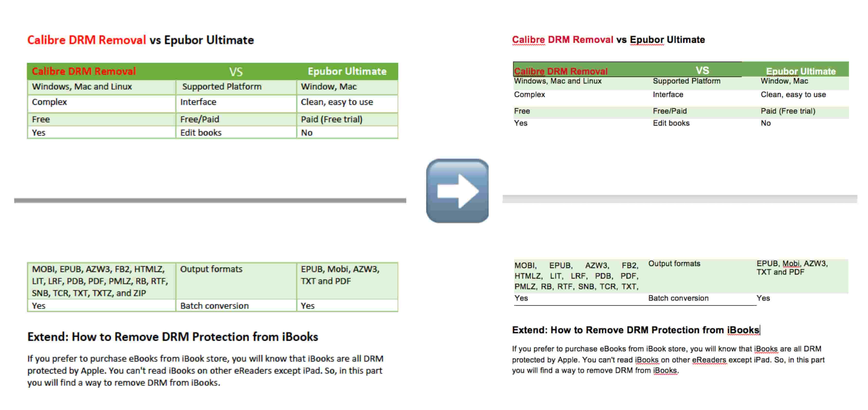
Task: Click the right document title 'Calibre DRM Removal vs Epubor Ultimate'
Action: pos(608,39)
